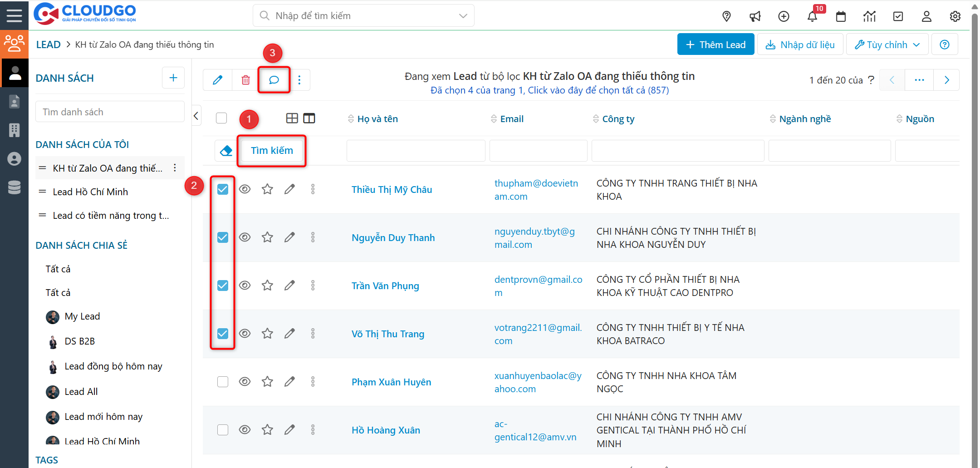
Task: Open the My Lead shared list
Action: 82,316
